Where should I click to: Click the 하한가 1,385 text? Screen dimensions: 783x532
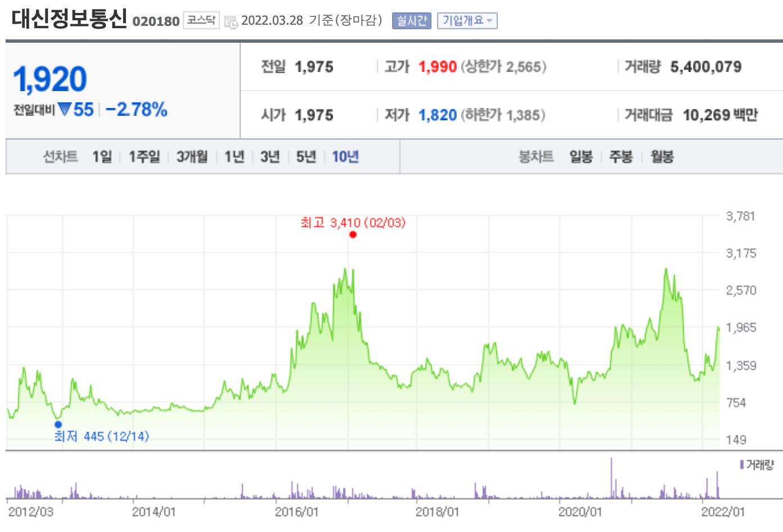(503, 115)
